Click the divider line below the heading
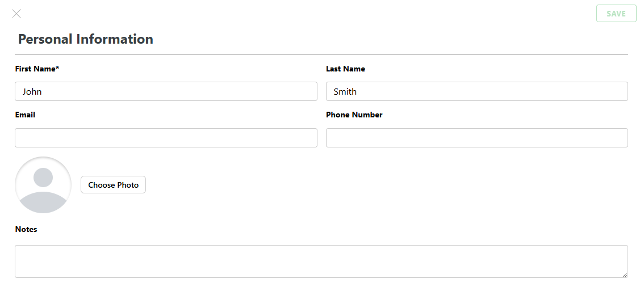The image size is (644, 283). [x=321, y=54]
